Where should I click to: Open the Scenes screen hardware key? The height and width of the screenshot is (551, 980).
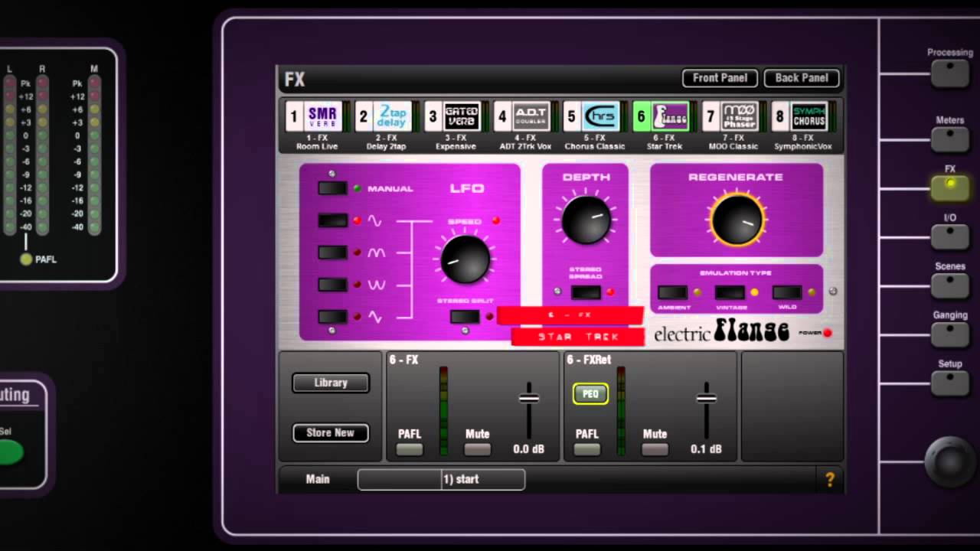click(x=950, y=285)
